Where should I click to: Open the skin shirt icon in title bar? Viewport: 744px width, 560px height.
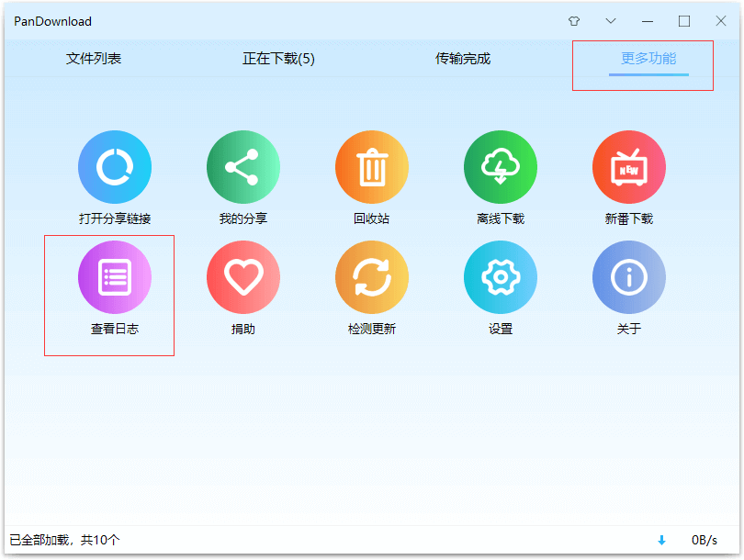[574, 21]
